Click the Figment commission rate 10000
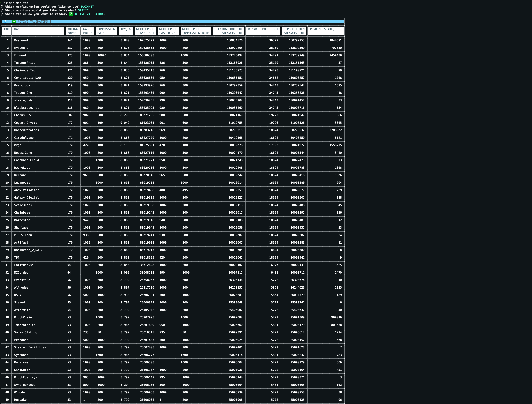 pos(102,55)
